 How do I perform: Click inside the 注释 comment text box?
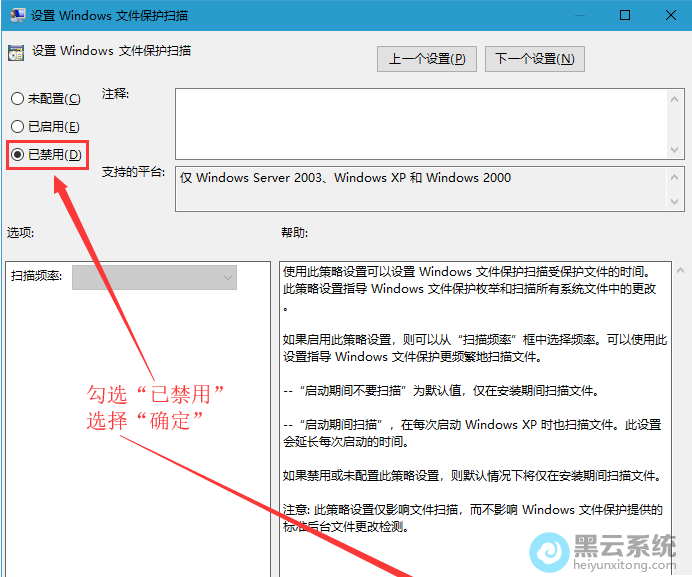(420, 122)
